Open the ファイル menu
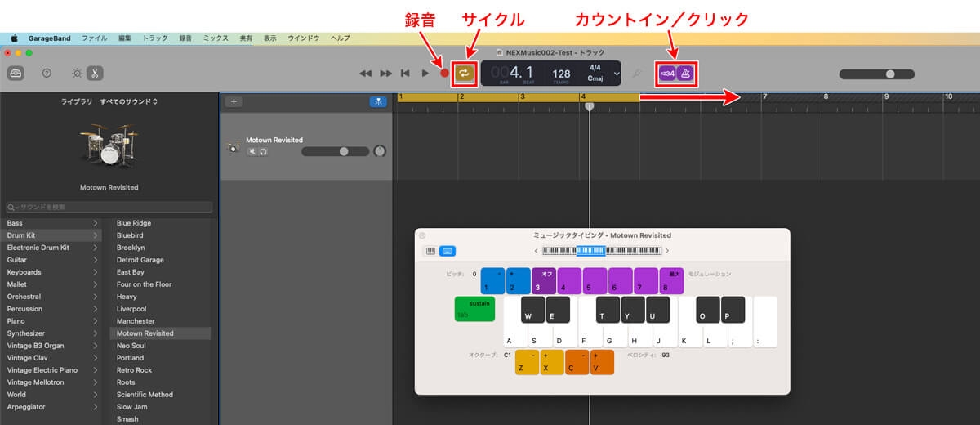The width and height of the screenshot is (980, 425). pos(94,38)
